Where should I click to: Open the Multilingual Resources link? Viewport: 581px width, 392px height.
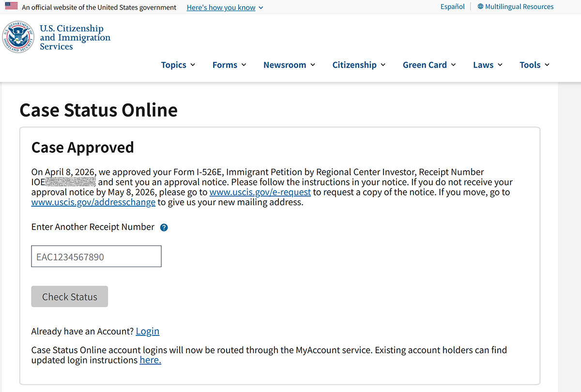pos(519,7)
